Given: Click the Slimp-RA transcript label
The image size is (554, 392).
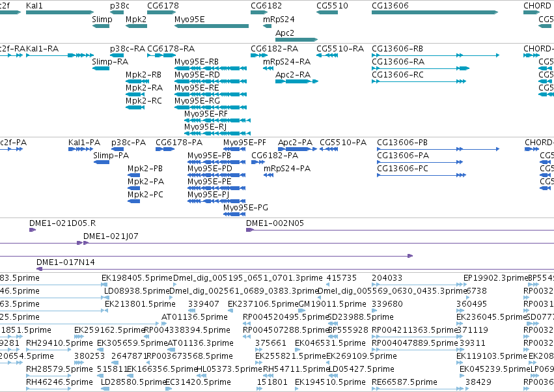Looking at the screenshot, I should [110, 61].
